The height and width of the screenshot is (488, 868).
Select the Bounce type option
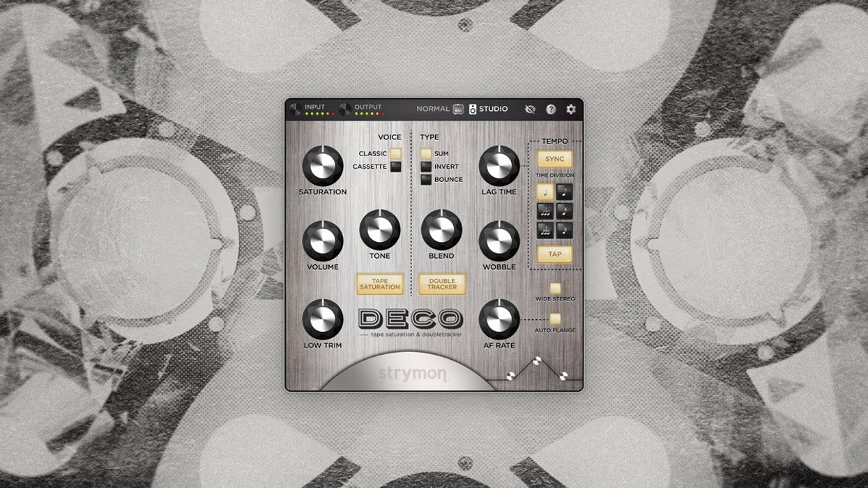pos(427,179)
